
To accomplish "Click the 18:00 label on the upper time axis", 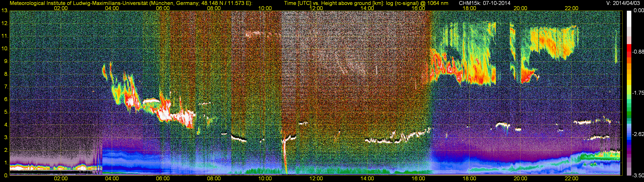I will (x=469, y=8).
